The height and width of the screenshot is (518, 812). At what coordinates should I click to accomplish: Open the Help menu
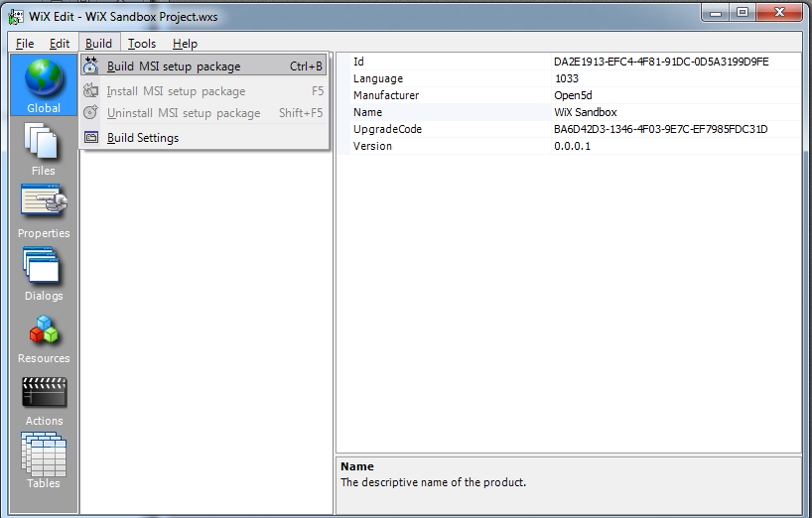click(185, 44)
